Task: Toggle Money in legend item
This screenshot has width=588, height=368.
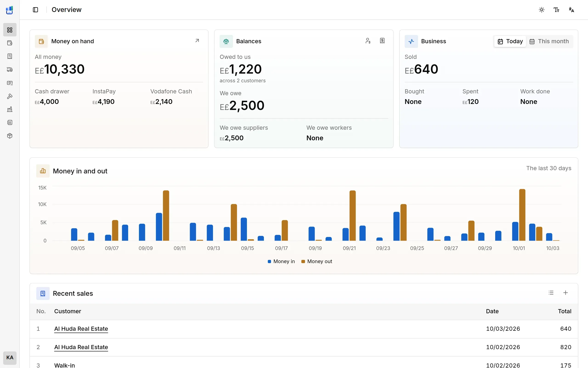Action: pyautogui.click(x=281, y=262)
